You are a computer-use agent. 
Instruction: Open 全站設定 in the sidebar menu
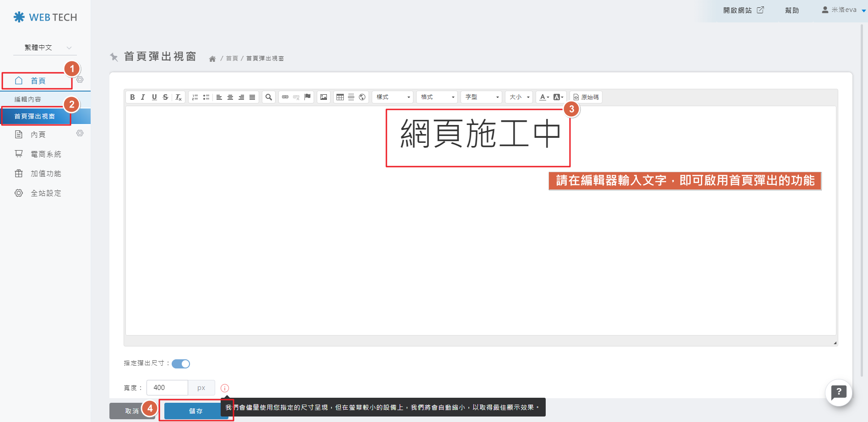click(45, 193)
